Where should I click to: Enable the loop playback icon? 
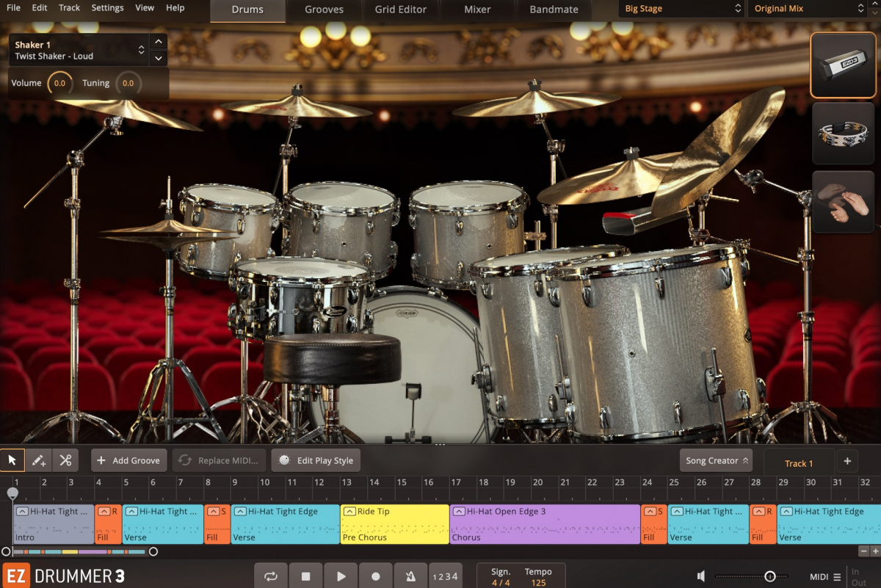(270, 576)
